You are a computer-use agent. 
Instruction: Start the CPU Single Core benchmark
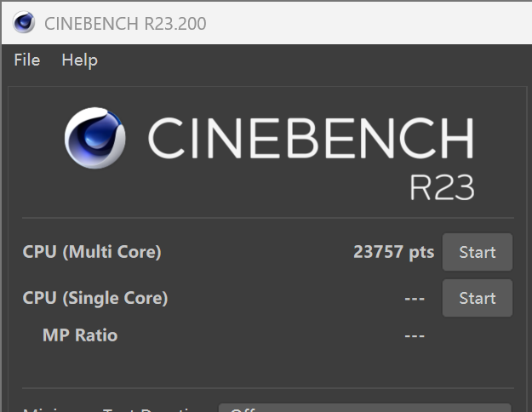[477, 298]
